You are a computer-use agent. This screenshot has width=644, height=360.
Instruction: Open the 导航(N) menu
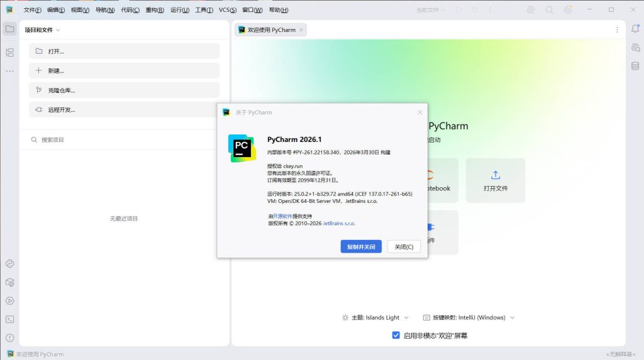pyautogui.click(x=105, y=10)
